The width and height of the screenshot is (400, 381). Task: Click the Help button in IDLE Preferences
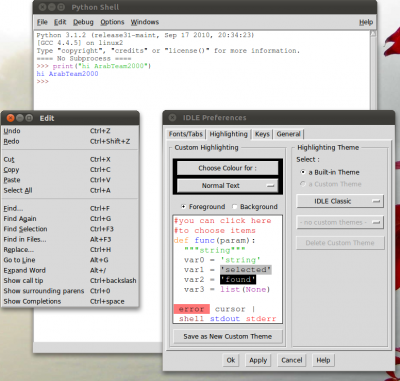pyautogui.click(x=323, y=360)
